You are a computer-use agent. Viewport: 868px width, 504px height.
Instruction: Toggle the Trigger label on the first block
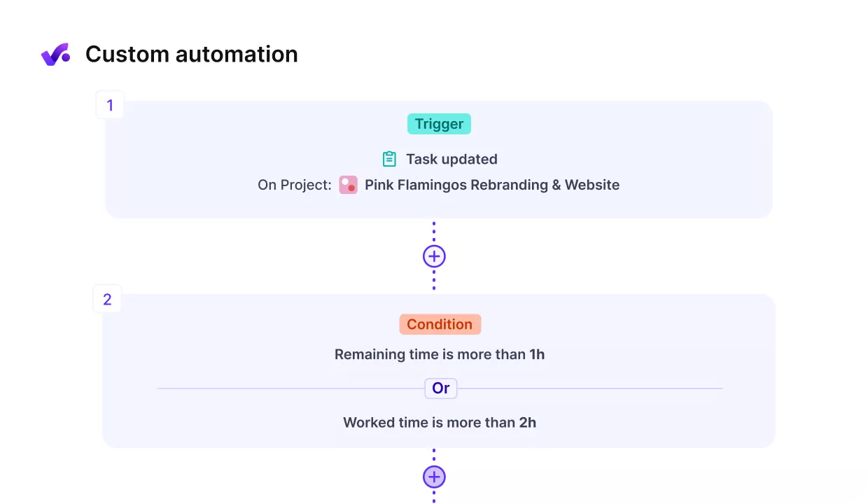[x=439, y=124]
